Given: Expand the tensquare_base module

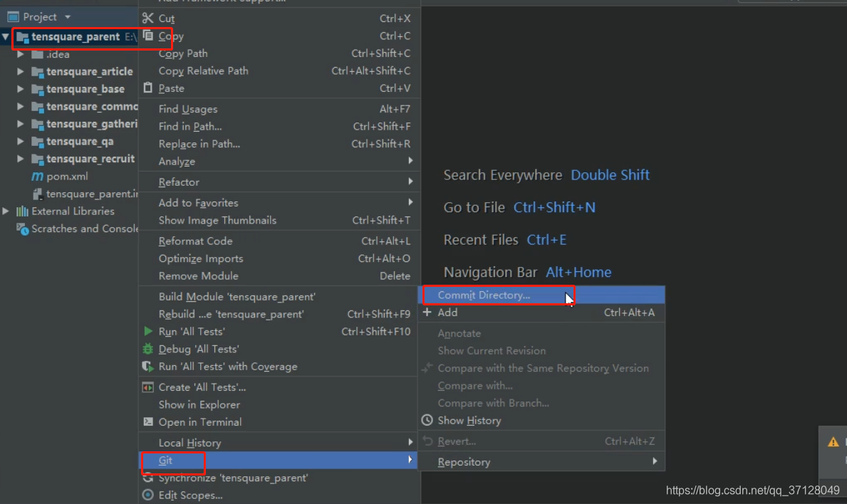Looking at the screenshot, I should pyautogui.click(x=20, y=88).
